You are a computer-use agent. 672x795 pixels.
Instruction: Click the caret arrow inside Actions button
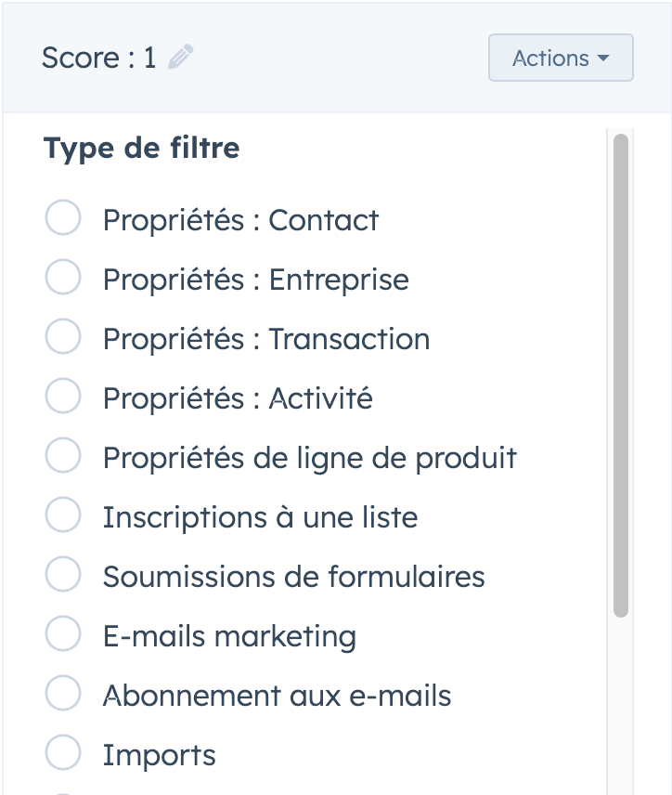[x=603, y=58]
